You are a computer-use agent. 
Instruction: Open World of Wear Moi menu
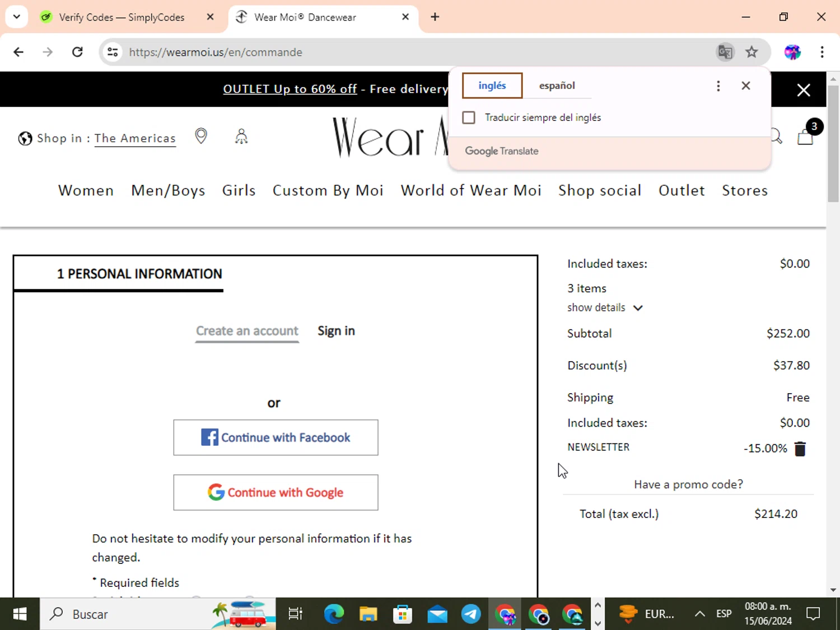tap(471, 190)
